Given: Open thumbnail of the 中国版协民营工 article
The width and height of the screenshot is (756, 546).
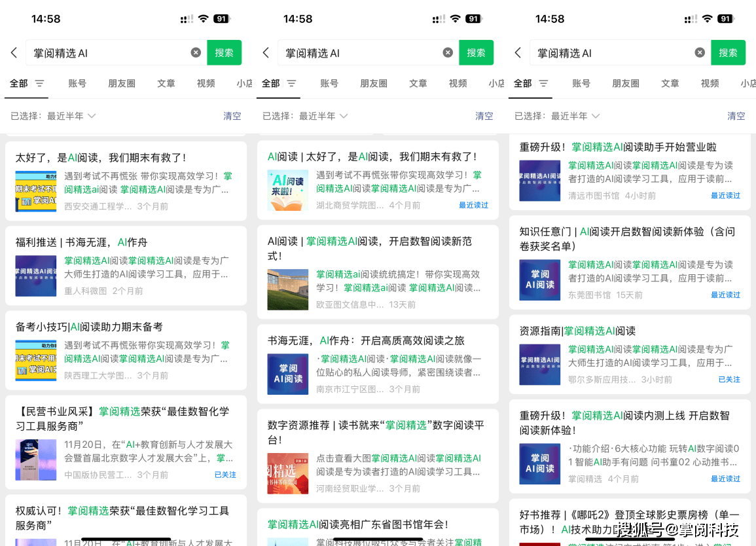Looking at the screenshot, I should [x=36, y=460].
